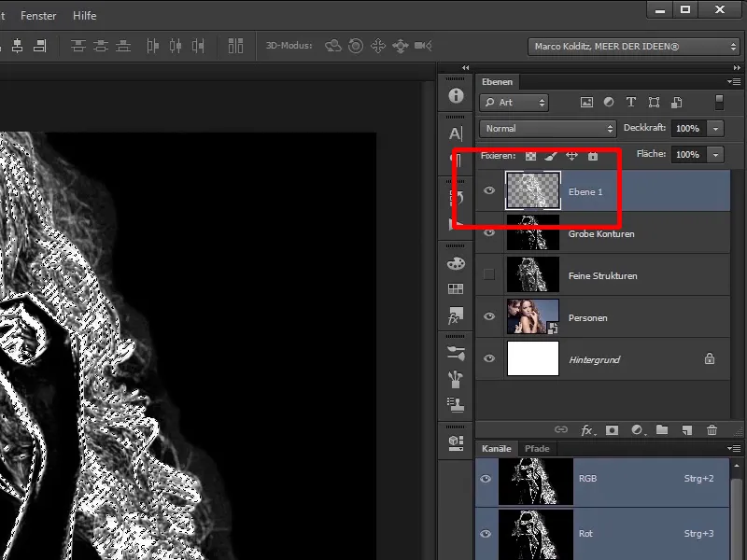Image resolution: width=747 pixels, height=560 pixels.
Task: Open the Art layer filter dropdown
Action: coord(514,103)
